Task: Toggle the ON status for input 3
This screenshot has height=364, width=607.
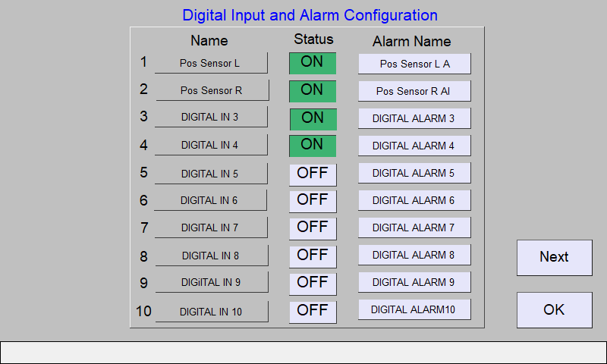Action: tap(313, 119)
